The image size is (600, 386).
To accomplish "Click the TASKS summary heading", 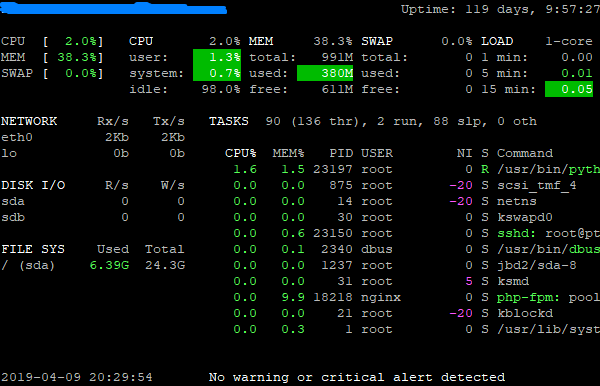I will click(229, 121).
